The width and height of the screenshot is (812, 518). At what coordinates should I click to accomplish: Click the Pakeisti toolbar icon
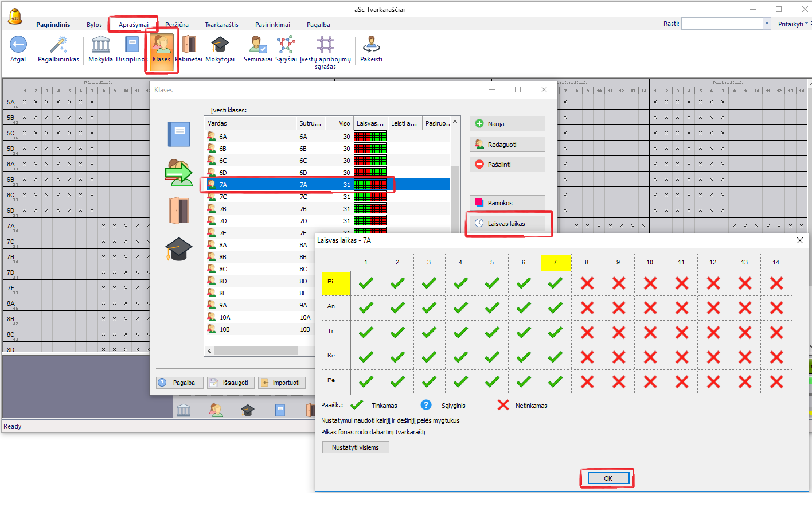pyautogui.click(x=371, y=45)
